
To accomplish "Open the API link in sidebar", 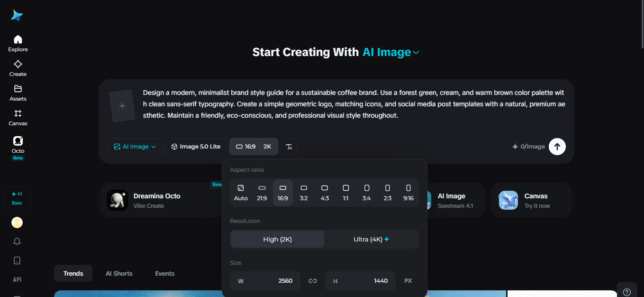I will (x=17, y=279).
